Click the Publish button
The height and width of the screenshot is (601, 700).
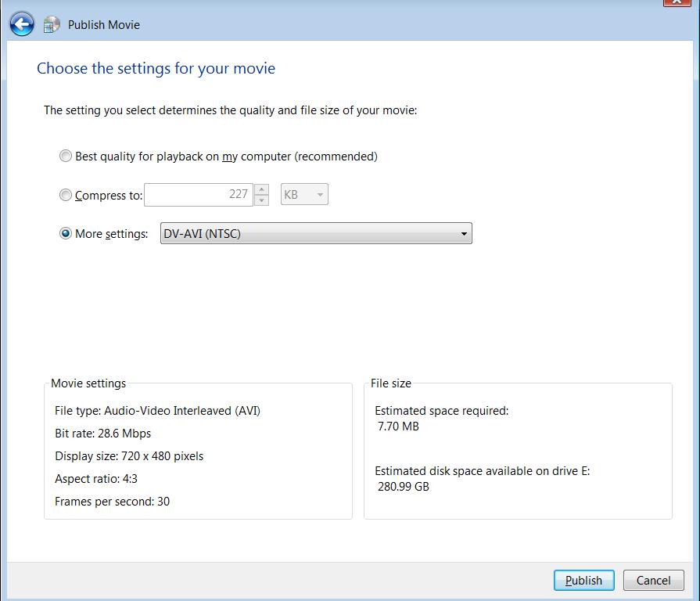(x=584, y=580)
